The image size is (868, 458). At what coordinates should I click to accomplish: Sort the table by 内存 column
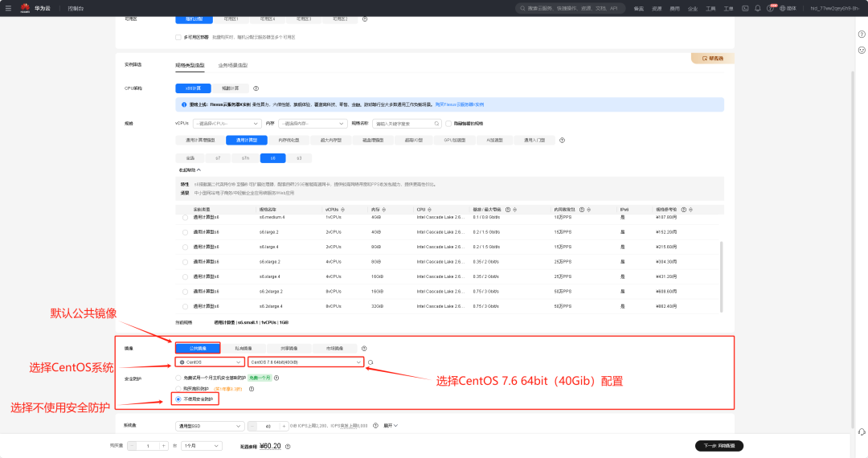[383, 210]
